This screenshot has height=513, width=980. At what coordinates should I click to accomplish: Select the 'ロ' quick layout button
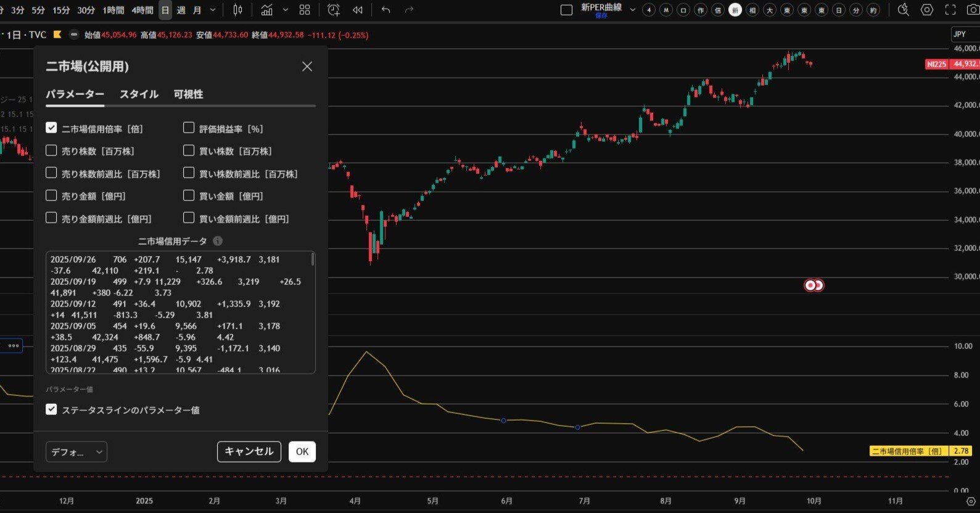(683, 10)
